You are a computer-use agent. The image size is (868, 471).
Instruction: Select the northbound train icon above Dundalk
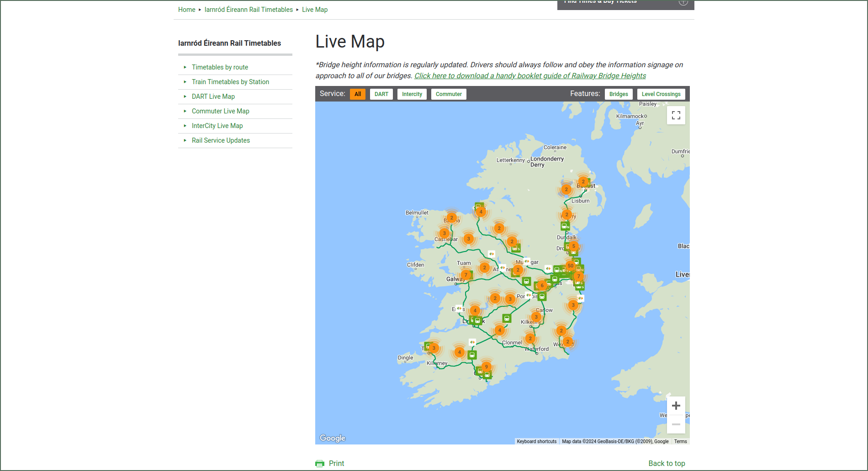(565, 226)
